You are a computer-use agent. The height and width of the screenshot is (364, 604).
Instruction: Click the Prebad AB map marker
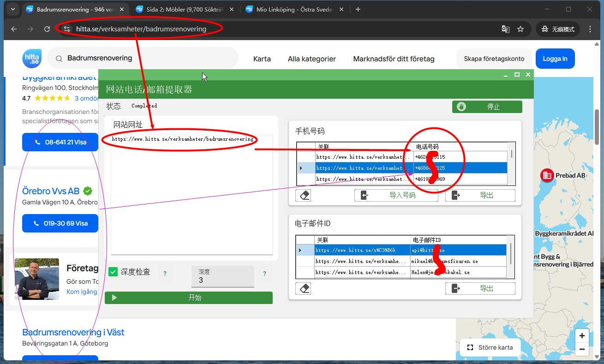[547, 175]
